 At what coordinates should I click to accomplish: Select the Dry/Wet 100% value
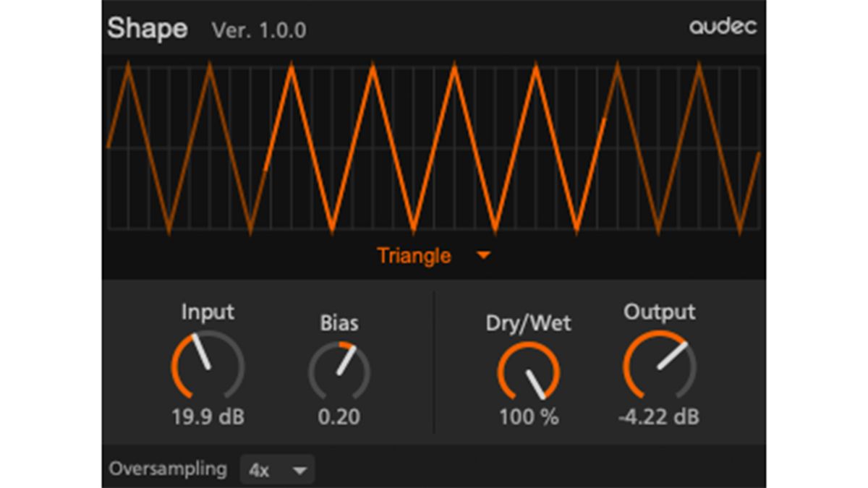(x=530, y=416)
